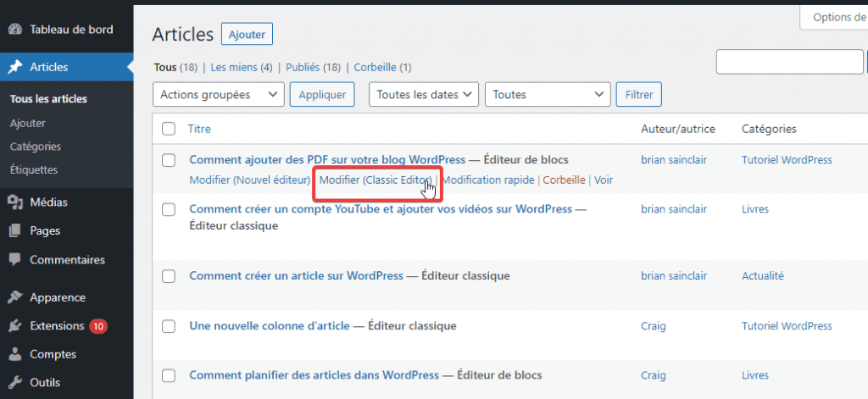868x399 pixels.
Task: Open 'Comment planifier des articles dans WordPress'
Action: pyautogui.click(x=314, y=375)
